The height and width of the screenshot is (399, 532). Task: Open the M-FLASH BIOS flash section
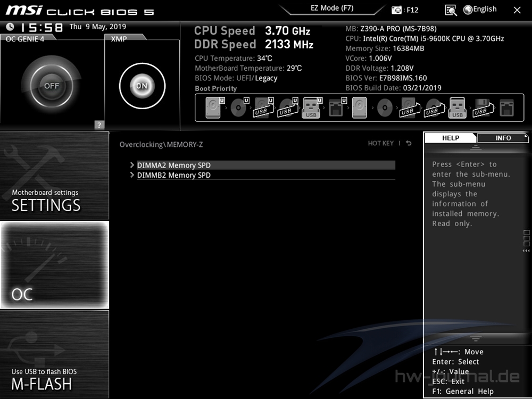54,354
